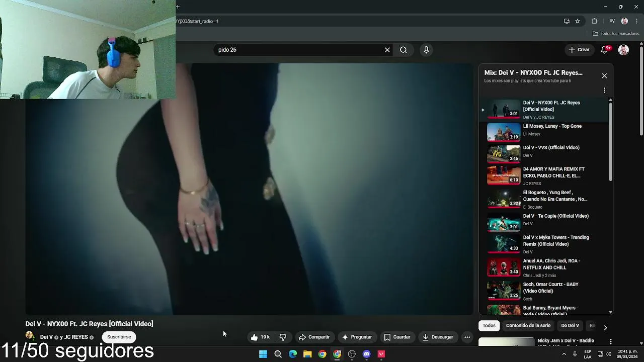Image resolution: width=644 pixels, height=362 pixels.
Task: Start voice search with microphone icon
Action: click(426, 50)
